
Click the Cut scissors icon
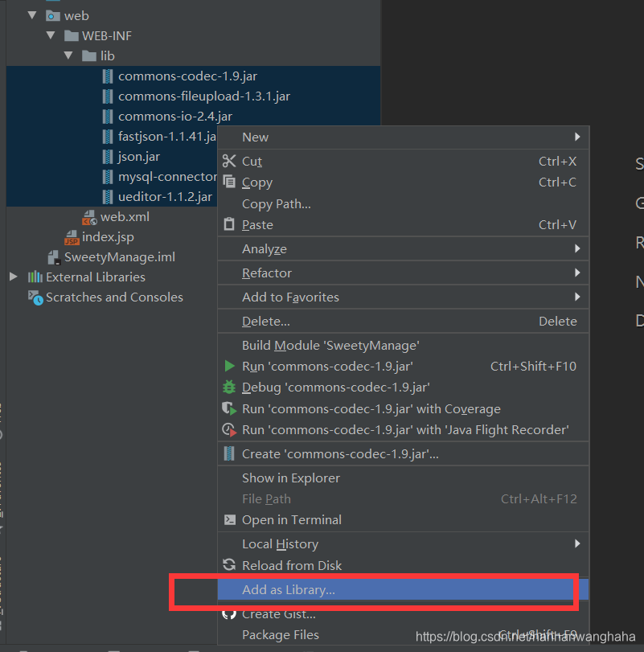(229, 161)
